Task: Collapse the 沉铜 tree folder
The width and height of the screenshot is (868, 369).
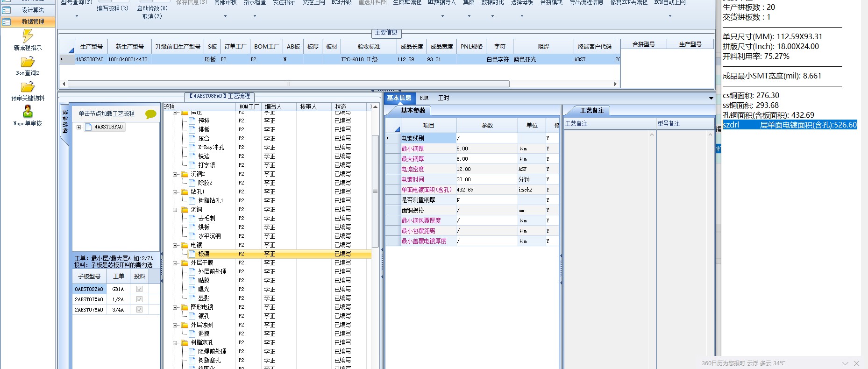Action: point(176,210)
